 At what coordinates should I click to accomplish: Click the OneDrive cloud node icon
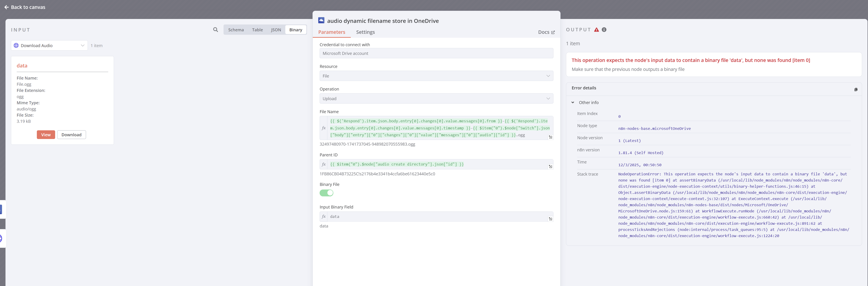(321, 21)
